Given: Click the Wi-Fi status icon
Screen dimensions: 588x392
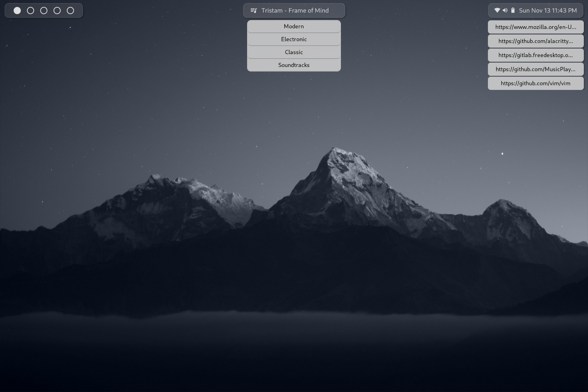Looking at the screenshot, I should [x=497, y=10].
